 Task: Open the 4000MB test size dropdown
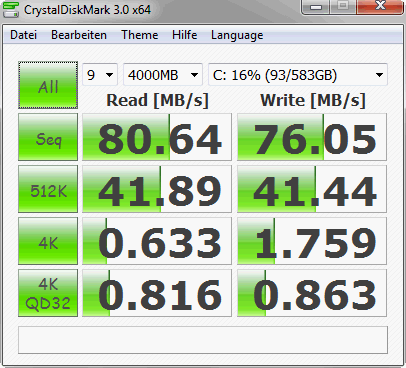tap(163, 75)
